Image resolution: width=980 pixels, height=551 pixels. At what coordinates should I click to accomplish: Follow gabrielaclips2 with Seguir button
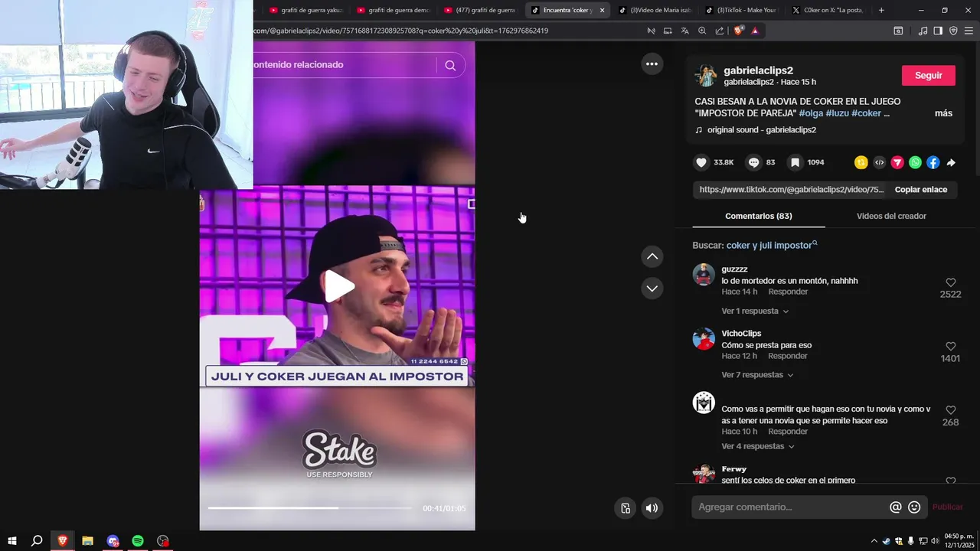(x=928, y=75)
